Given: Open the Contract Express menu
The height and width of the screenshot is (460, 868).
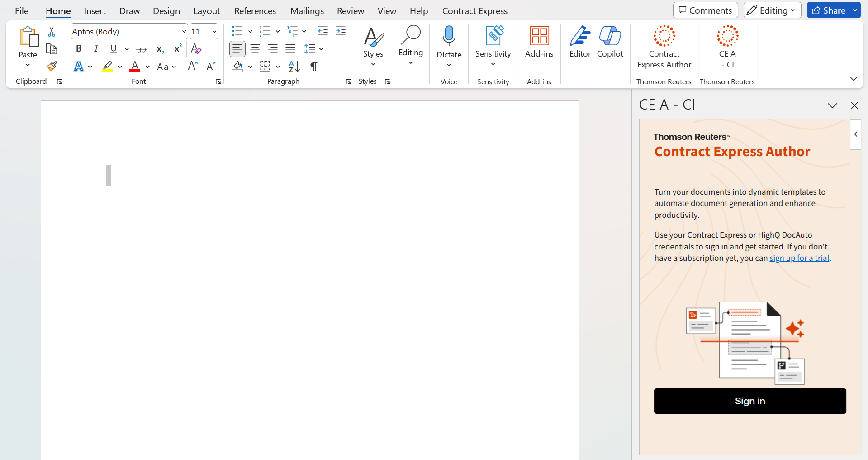Looking at the screenshot, I should tap(474, 10).
